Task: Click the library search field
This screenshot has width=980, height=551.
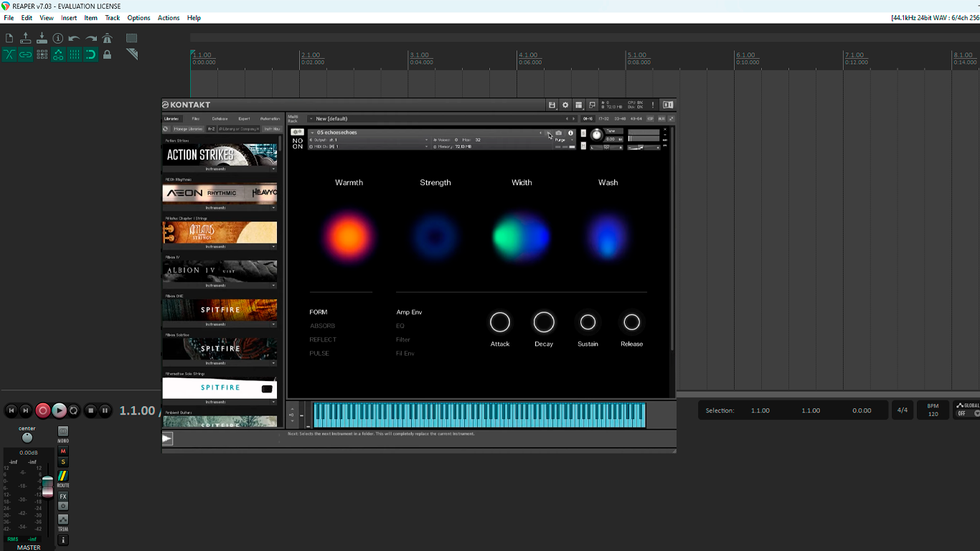Action: coord(239,129)
